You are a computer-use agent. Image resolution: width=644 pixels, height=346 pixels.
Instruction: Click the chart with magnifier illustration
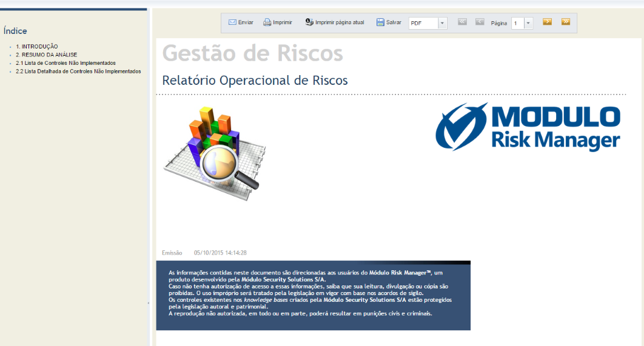point(215,153)
